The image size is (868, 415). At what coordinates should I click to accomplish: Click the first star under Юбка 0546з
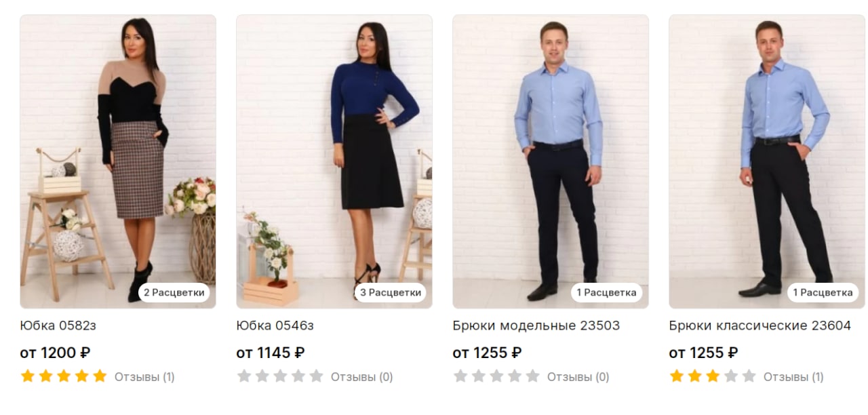pyautogui.click(x=244, y=376)
